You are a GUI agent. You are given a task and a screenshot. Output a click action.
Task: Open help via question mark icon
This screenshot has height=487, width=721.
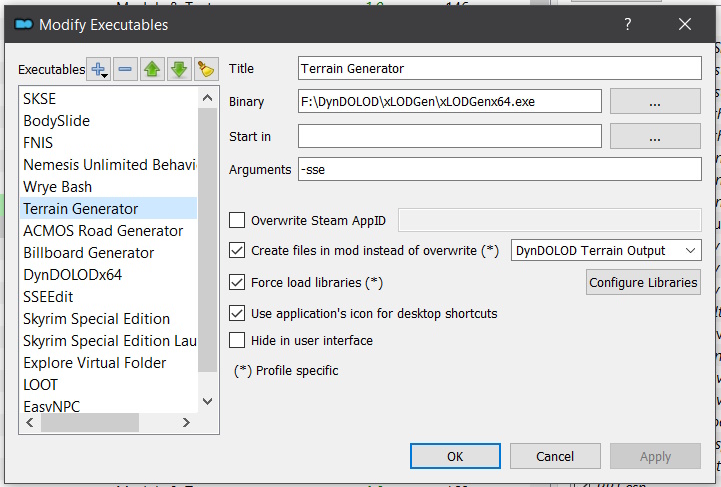[628, 24]
